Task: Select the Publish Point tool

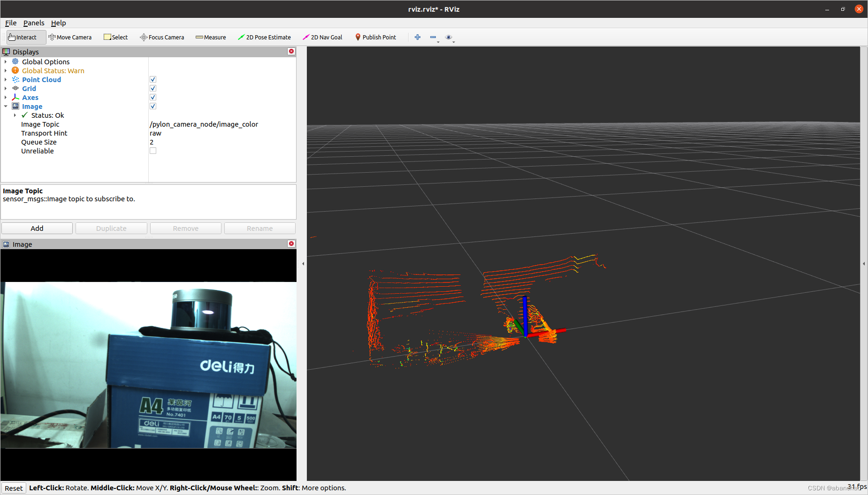Action: coord(375,37)
